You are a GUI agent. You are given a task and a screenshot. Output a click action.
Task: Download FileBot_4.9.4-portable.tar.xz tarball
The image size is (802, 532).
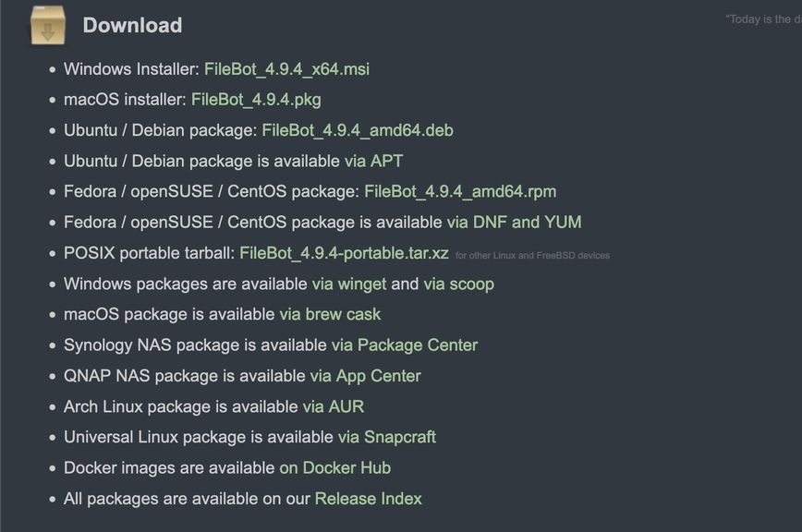click(344, 253)
